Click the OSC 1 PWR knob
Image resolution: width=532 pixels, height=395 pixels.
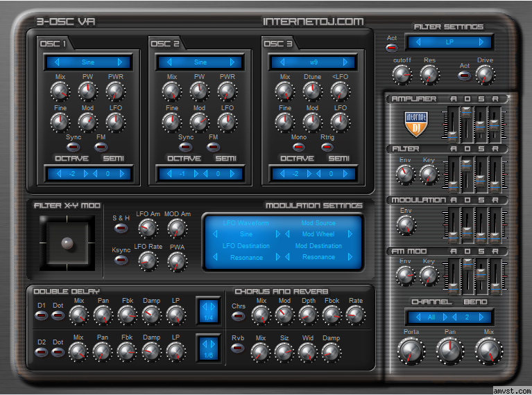click(x=115, y=91)
